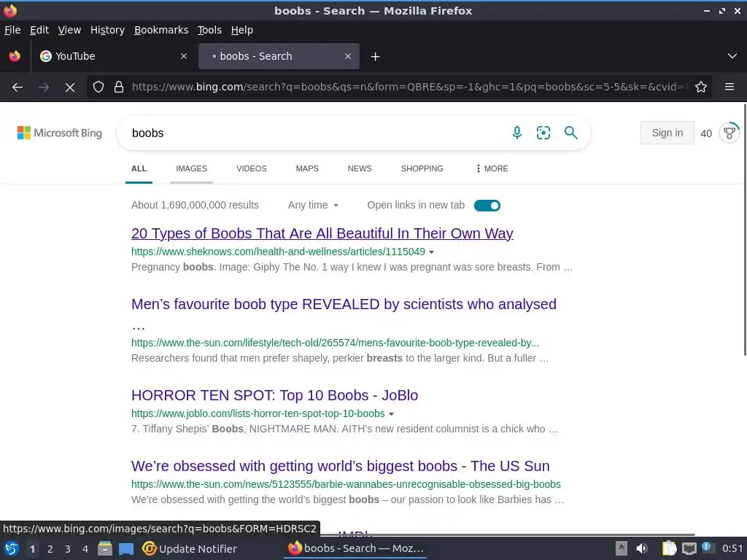
Task: Open 'HORROR TEN SPOT' JoBlo link
Action: pos(274,396)
